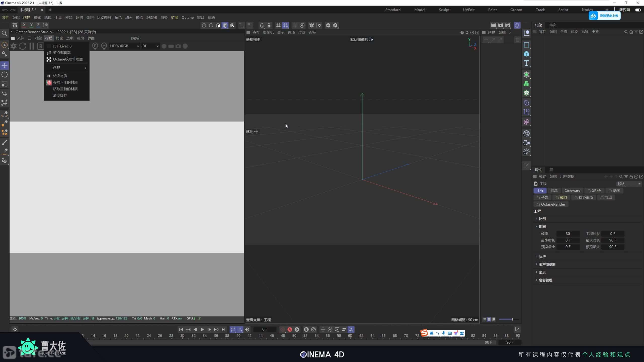The height and width of the screenshot is (362, 644).
Task: Open the HDR/sRGB dropdown
Action: tap(124, 46)
